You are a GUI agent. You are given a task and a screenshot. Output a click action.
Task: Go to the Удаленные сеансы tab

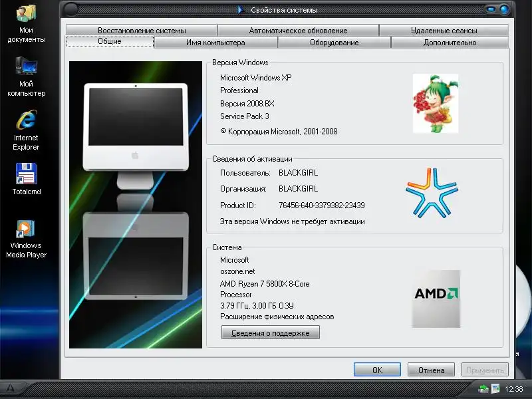pyautogui.click(x=444, y=30)
